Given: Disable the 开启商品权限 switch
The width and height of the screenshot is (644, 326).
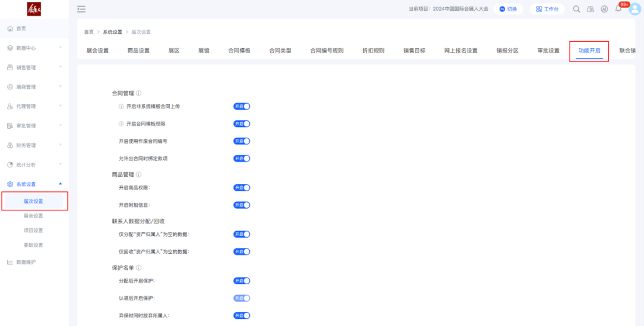Looking at the screenshot, I should [x=241, y=188].
